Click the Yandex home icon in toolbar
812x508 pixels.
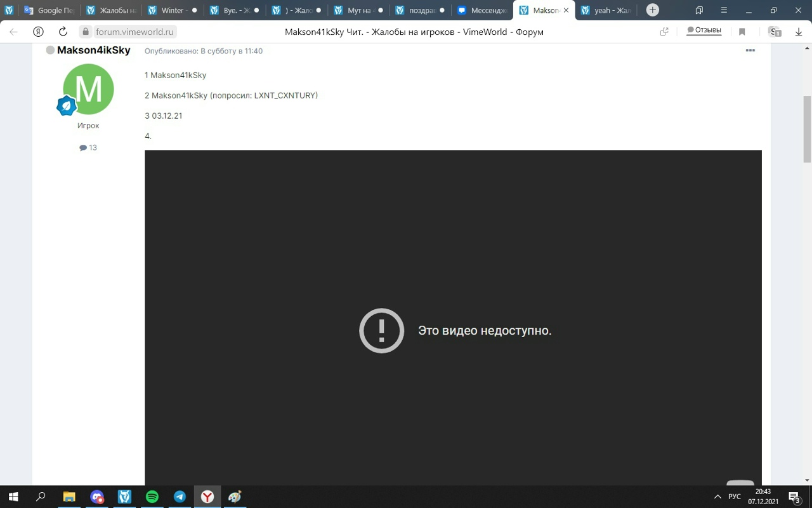(38, 32)
